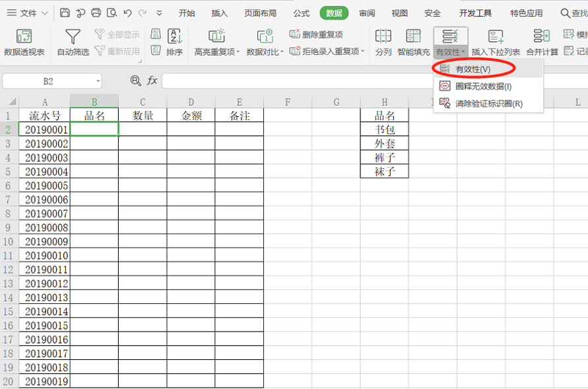Click the 数据 active tab
Image resolution: width=588 pixels, height=389 pixels.
pos(334,13)
